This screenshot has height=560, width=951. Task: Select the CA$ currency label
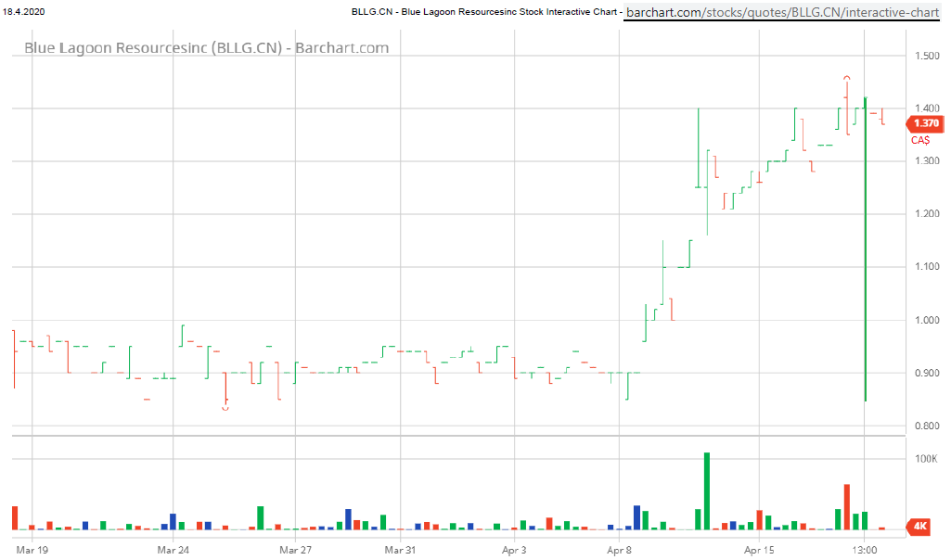point(919,140)
